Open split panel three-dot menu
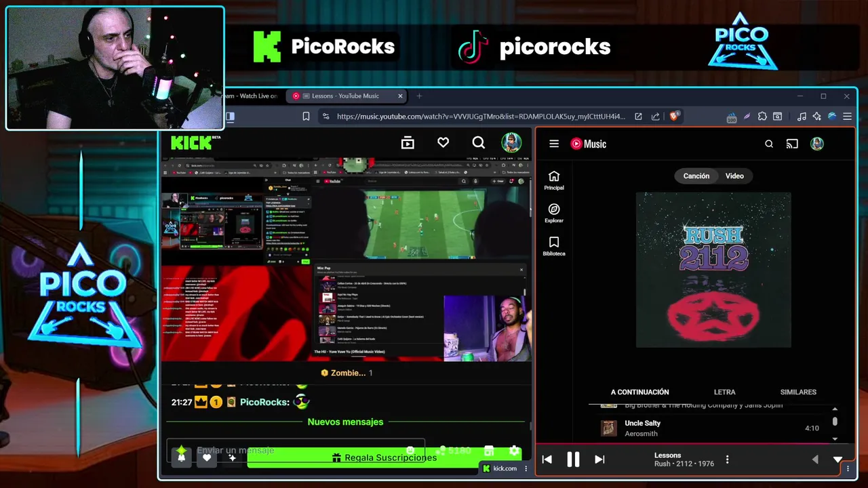Screen dimensions: 868x488 [847, 468]
